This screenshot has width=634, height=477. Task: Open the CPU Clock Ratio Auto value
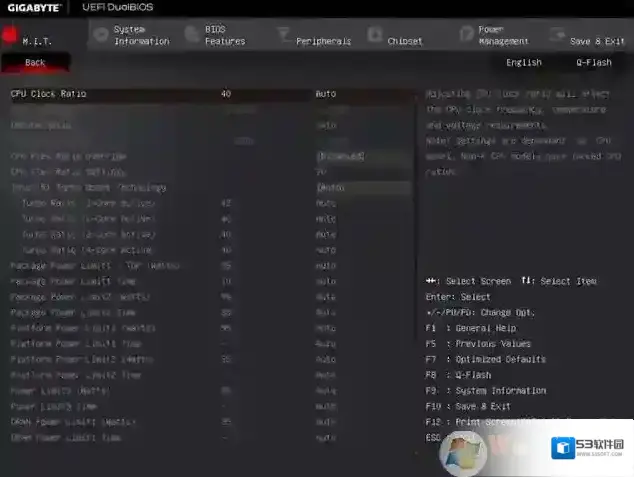[x=326, y=94]
